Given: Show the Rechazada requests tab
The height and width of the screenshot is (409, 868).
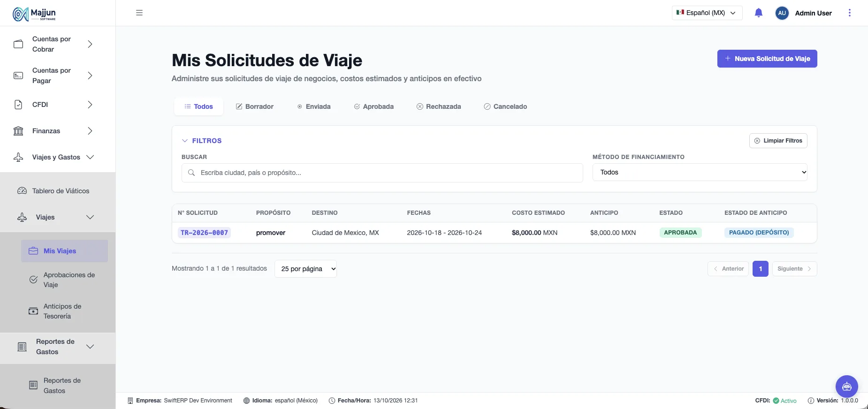Looking at the screenshot, I should click(x=439, y=106).
